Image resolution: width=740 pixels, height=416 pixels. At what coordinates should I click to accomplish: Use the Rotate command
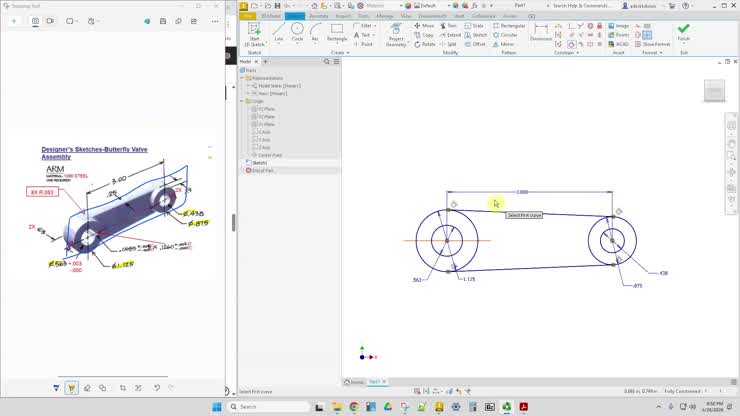pos(425,44)
